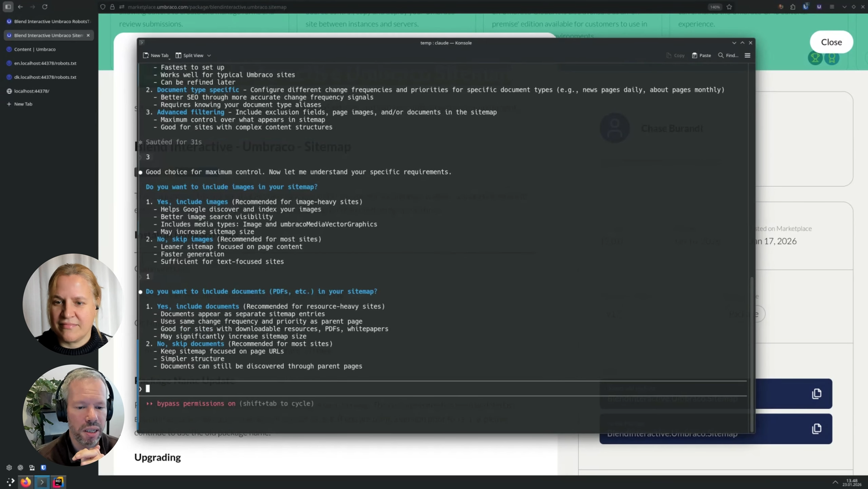Screen dimensions: 868x489
Task: Expand the system tray hidden icons arrow
Action: (x=835, y=482)
